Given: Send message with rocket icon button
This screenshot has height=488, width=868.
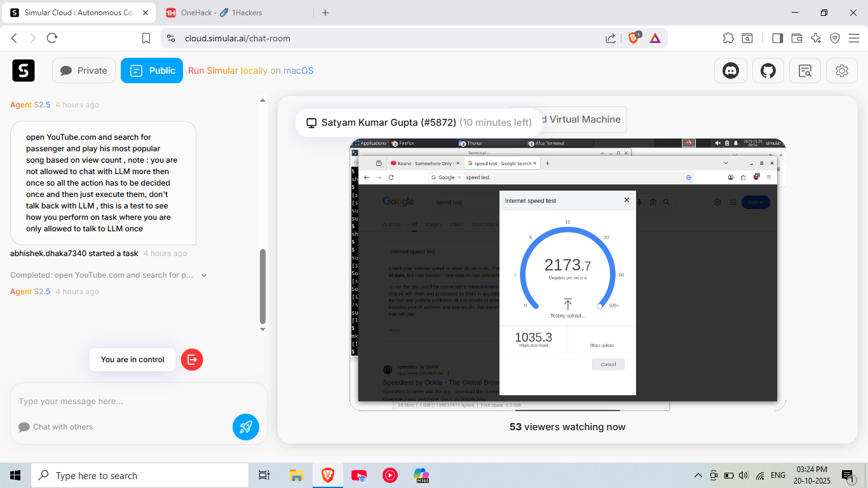Looking at the screenshot, I should click(x=246, y=427).
